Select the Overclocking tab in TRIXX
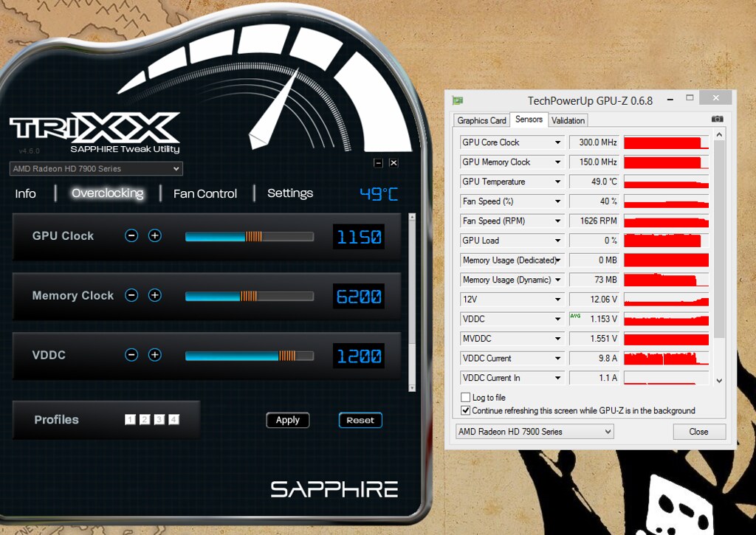Image resolution: width=756 pixels, height=535 pixels. click(x=108, y=193)
